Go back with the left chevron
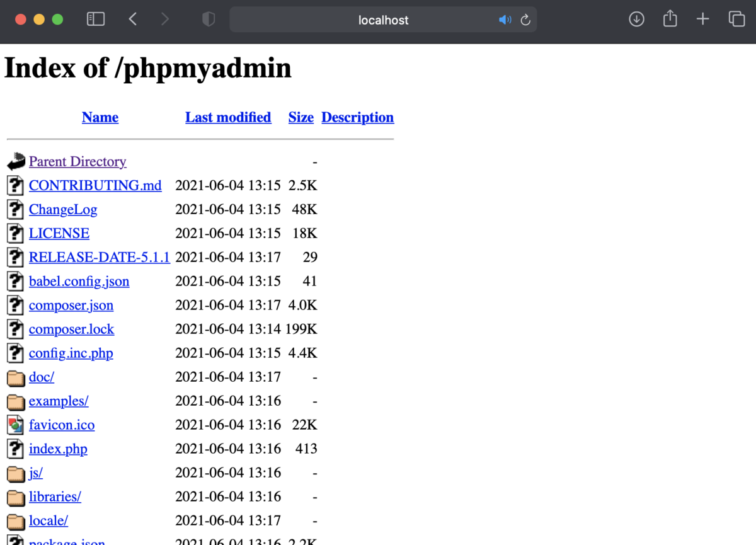The image size is (756, 545). click(132, 20)
